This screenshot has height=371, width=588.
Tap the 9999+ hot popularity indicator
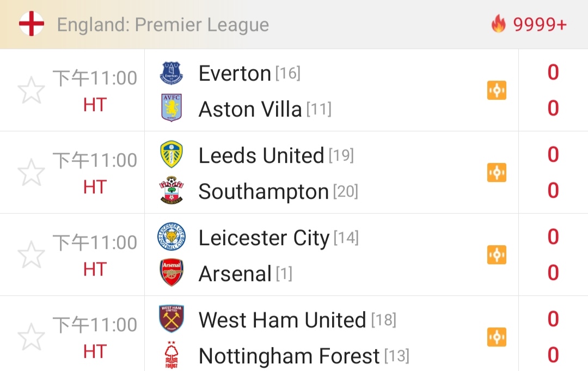point(529,25)
